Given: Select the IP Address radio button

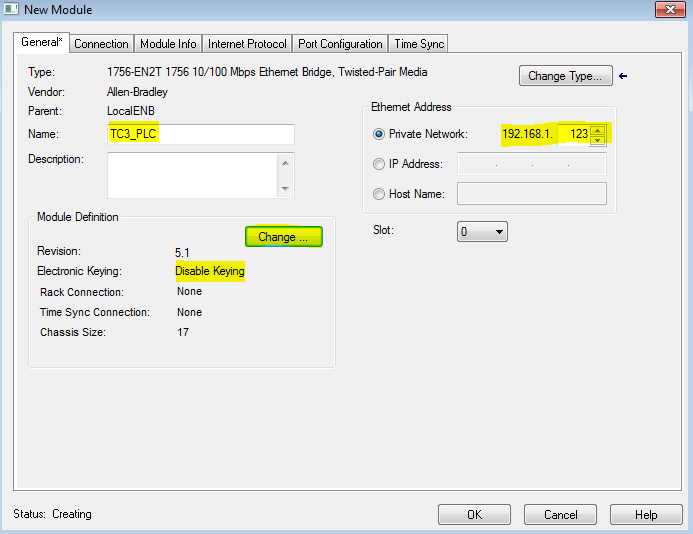Looking at the screenshot, I should [379, 164].
